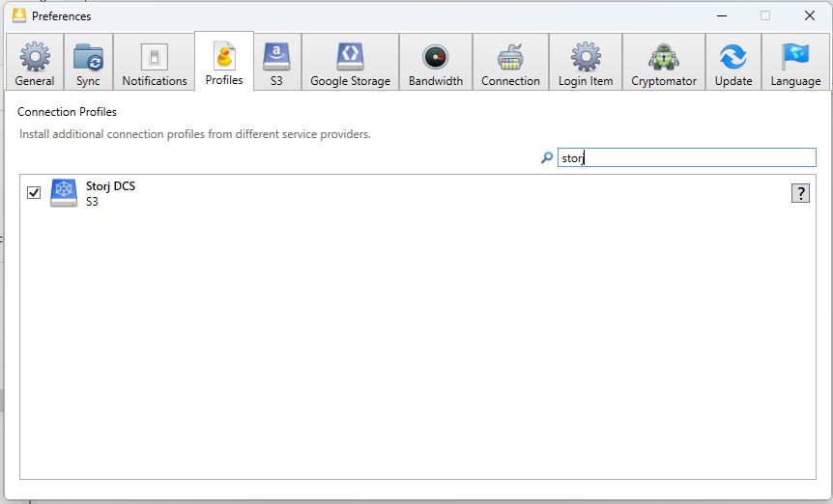Click the Storj DCS drive icon
The width and height of the screenshot is (833, 504).
[64, 193]
